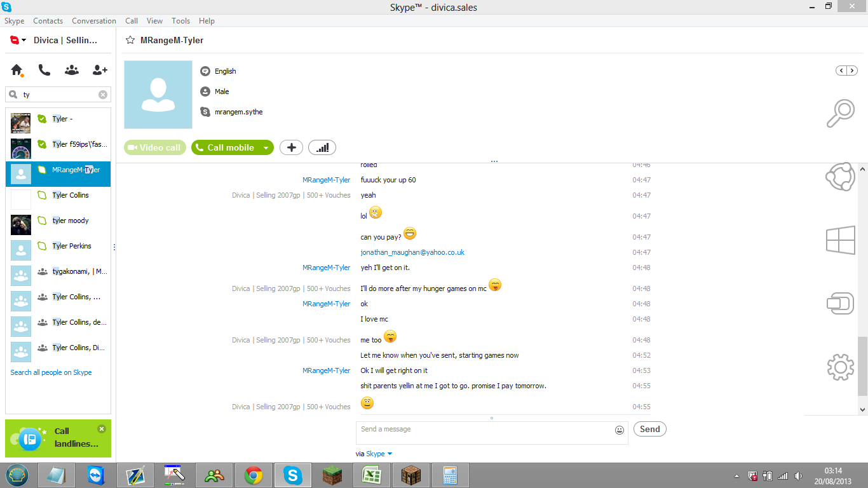Open the Call menu
The height and width of the screenshot is (488, 868).
132,21
